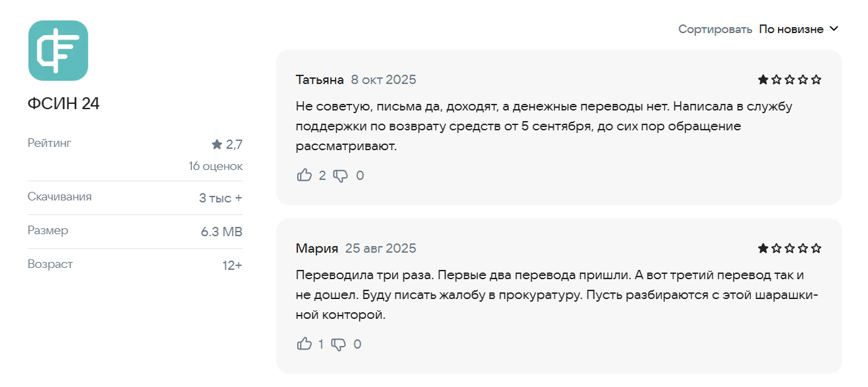Click the '16 оценок' ratings count
Screen dimensions: 868x387
click(x=215, y=166)
